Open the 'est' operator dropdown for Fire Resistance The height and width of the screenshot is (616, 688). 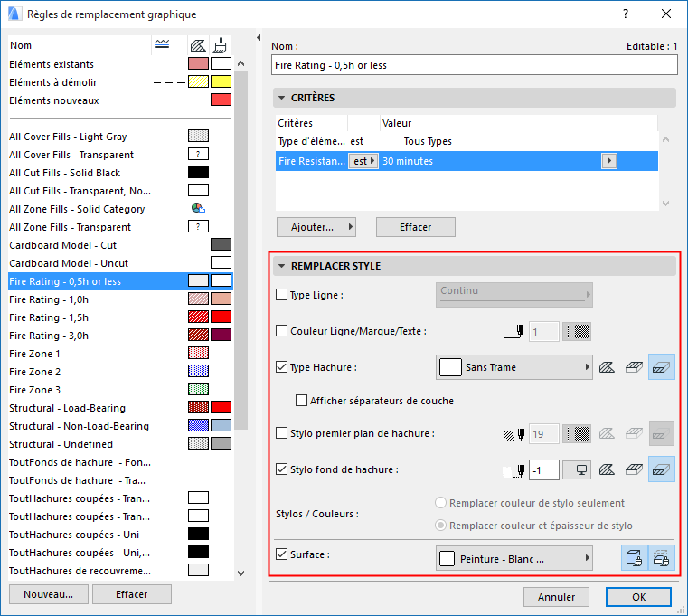click(x=363, y=161)
